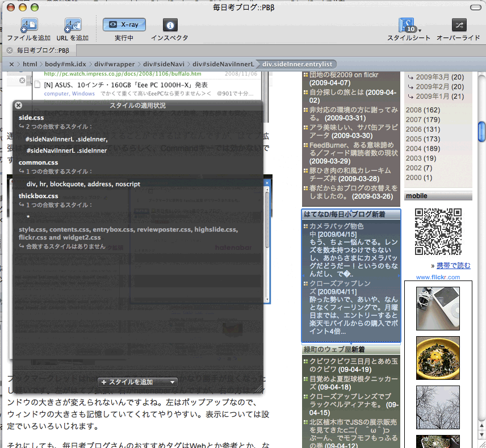Open the スタイルシート (stylesheets) dropdown
Viewport: 486px width, 448px height.
point(409,26)
